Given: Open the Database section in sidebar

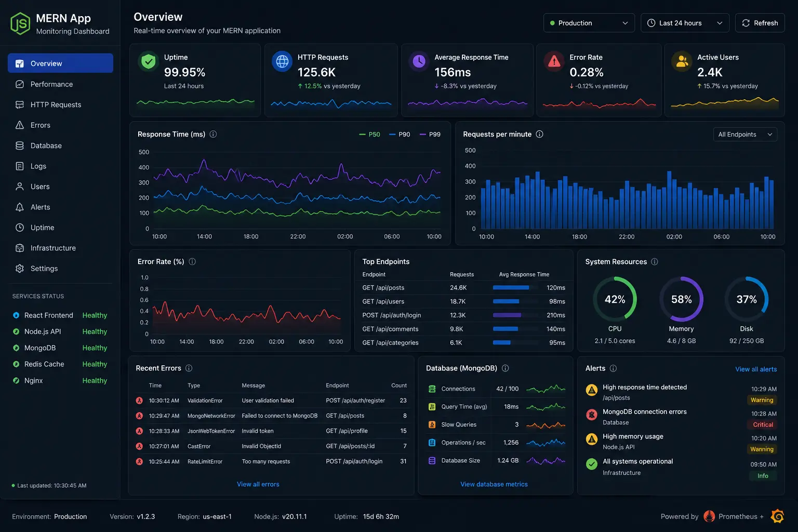Looking at the screenshot, I should [60, 145].
